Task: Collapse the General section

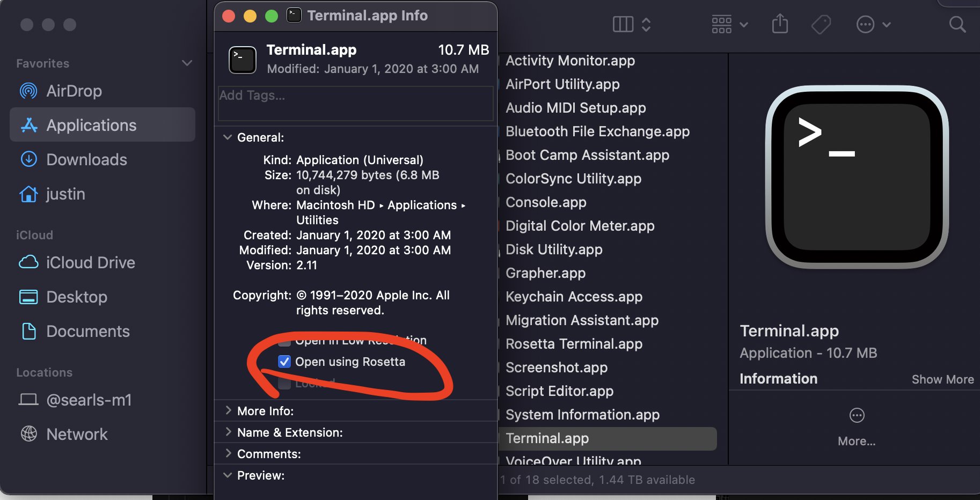Action: [228, 137]
